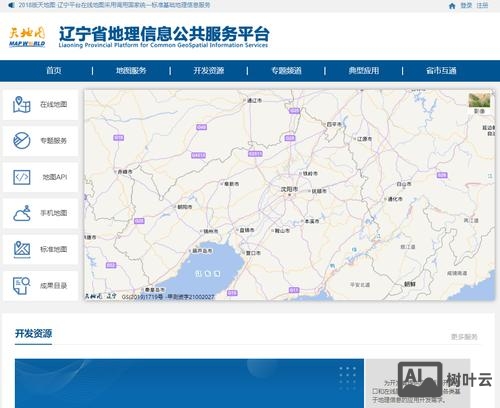Viewport: 500px width, 408px height.
Task: Open the 典型应用 nav item
Action: pos(364,71)
